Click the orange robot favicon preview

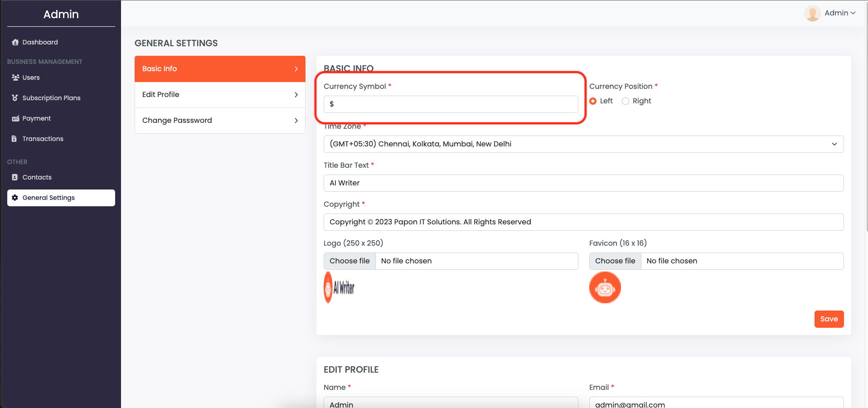coord(605,287)
